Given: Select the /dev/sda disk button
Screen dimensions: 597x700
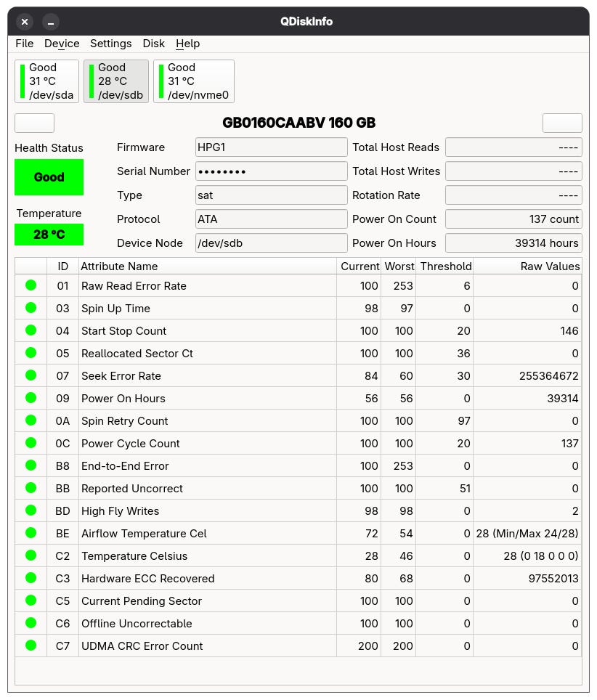Looking at the screenshot, I should pos(47,81).
